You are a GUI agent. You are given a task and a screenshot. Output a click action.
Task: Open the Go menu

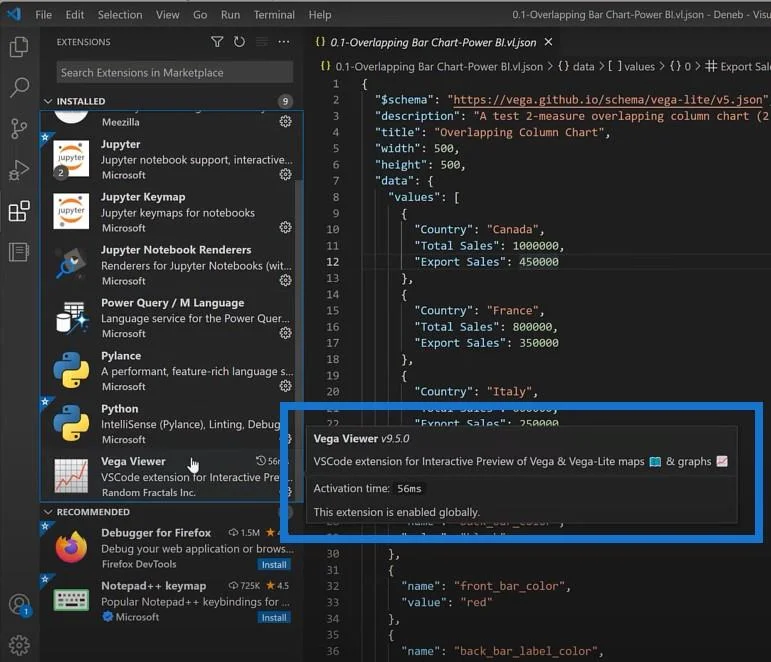coord(200,15)
